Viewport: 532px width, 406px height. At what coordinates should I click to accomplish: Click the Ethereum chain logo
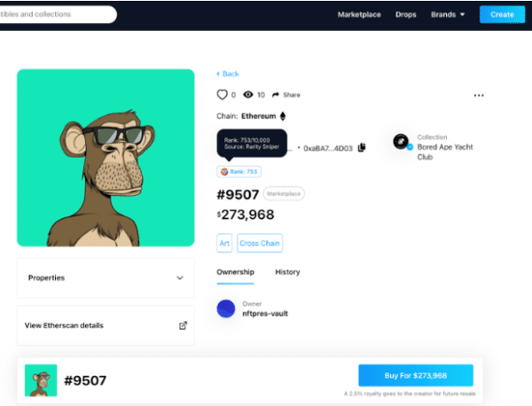point(283,116)
